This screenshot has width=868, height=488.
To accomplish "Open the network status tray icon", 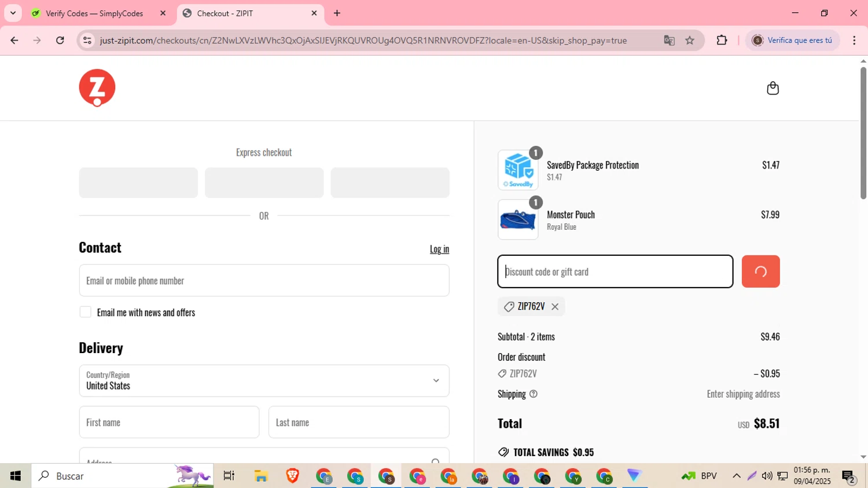I will tap(782, 476).
